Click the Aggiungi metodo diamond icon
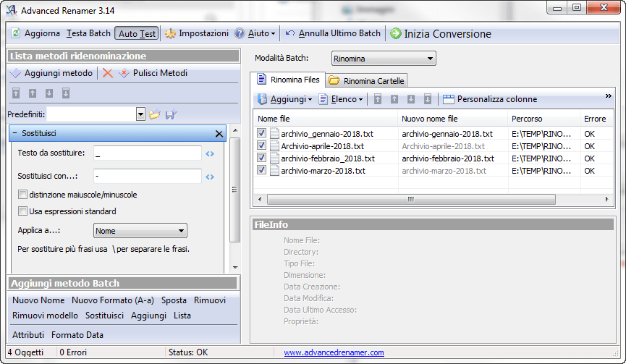 click(16, 73)
